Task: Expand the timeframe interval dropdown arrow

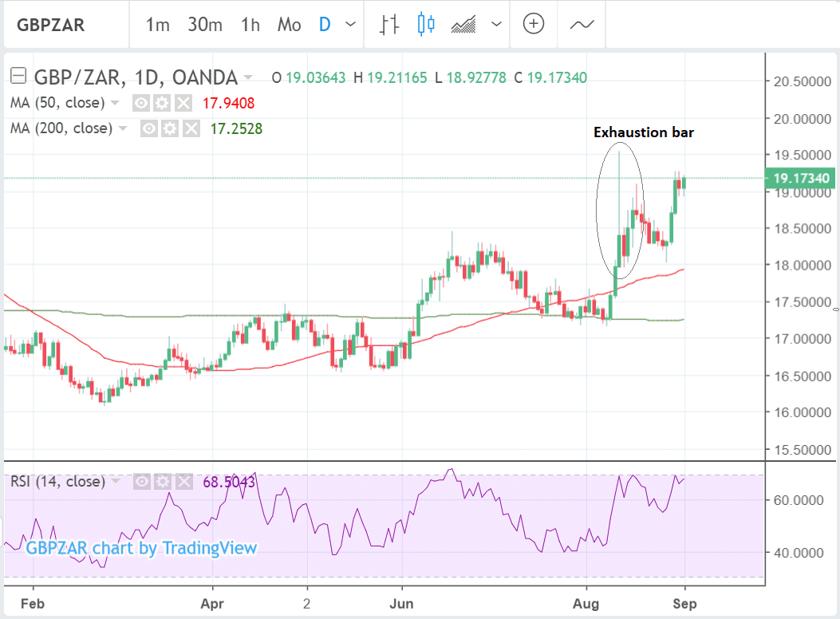Action: coord(350,25)
